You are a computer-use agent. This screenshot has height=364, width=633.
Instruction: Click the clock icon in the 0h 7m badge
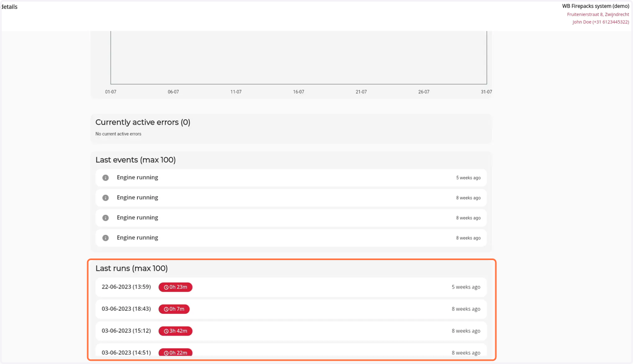coord(166,309)
